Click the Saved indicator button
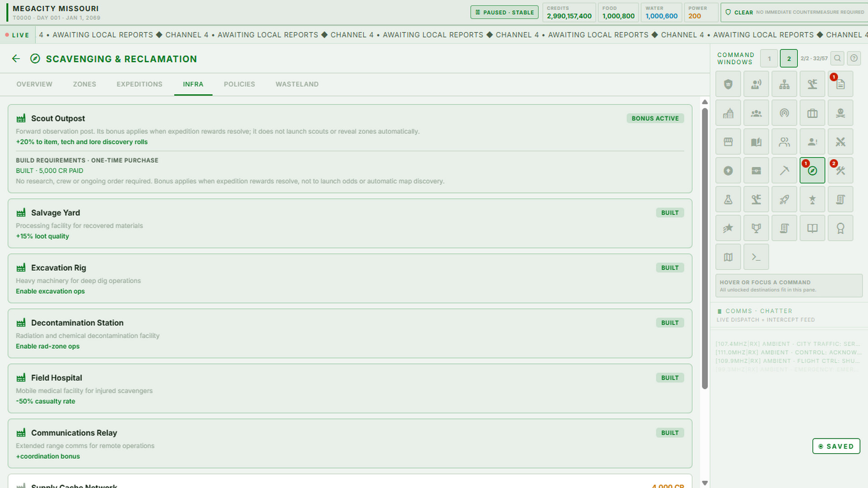868x488 pixels. [836, 446]
